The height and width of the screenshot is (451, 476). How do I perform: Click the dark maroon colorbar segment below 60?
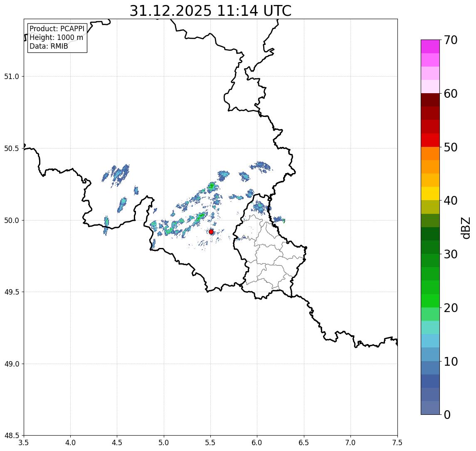(x=430, y=100)
